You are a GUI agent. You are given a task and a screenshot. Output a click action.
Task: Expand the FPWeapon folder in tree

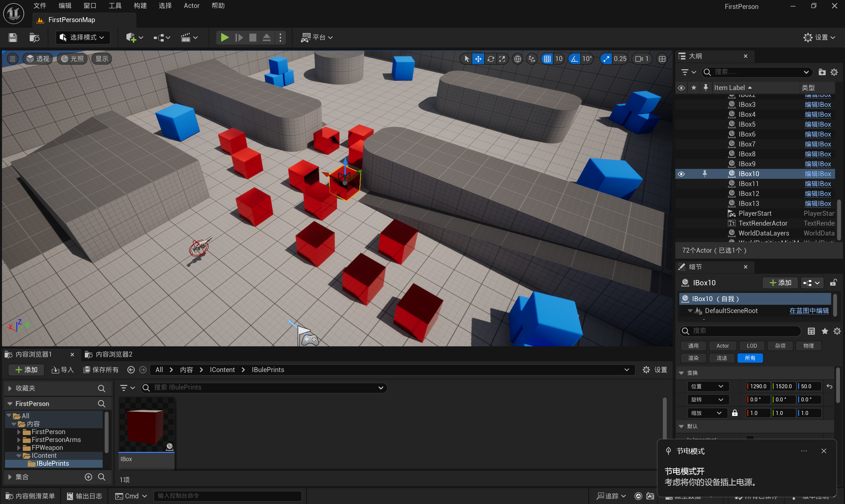(x=19, y=448)
